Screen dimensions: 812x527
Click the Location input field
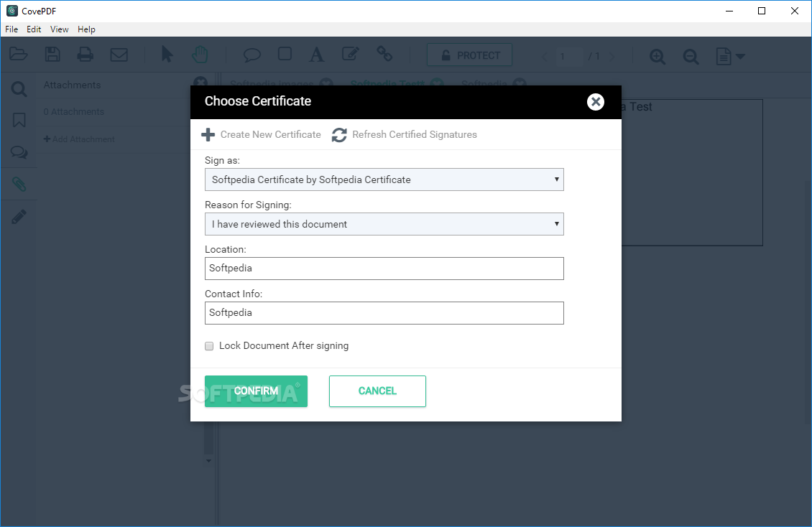(384, 269)
